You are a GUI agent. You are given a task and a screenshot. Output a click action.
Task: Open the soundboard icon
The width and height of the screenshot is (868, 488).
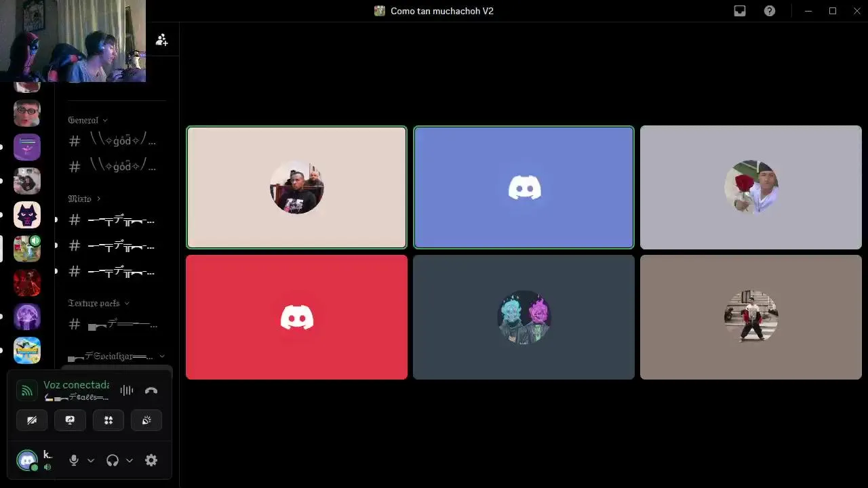[x=146, y=420]
